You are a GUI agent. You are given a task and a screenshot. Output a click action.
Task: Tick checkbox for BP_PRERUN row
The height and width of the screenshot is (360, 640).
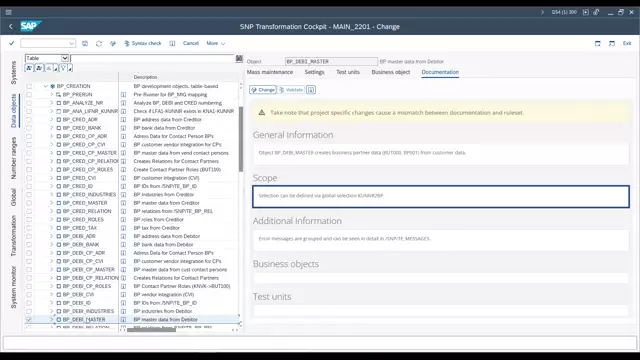29,95
